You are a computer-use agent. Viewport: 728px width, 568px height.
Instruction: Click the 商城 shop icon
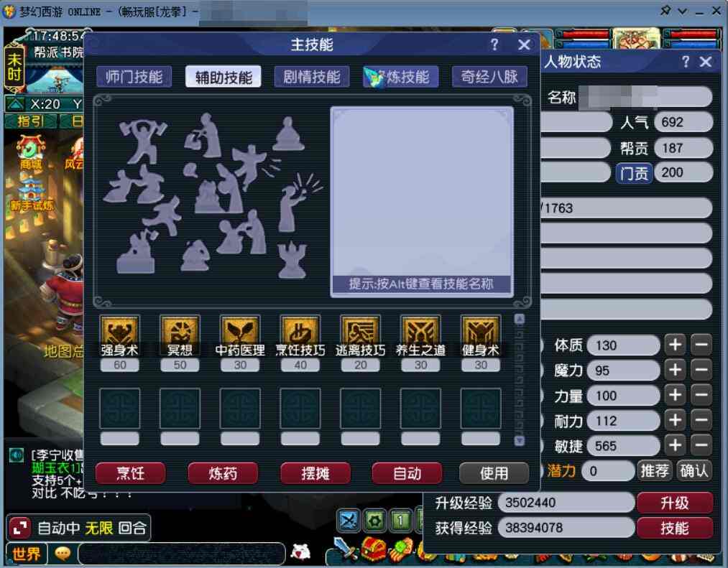pyautogui.click(x=31, y=152)
